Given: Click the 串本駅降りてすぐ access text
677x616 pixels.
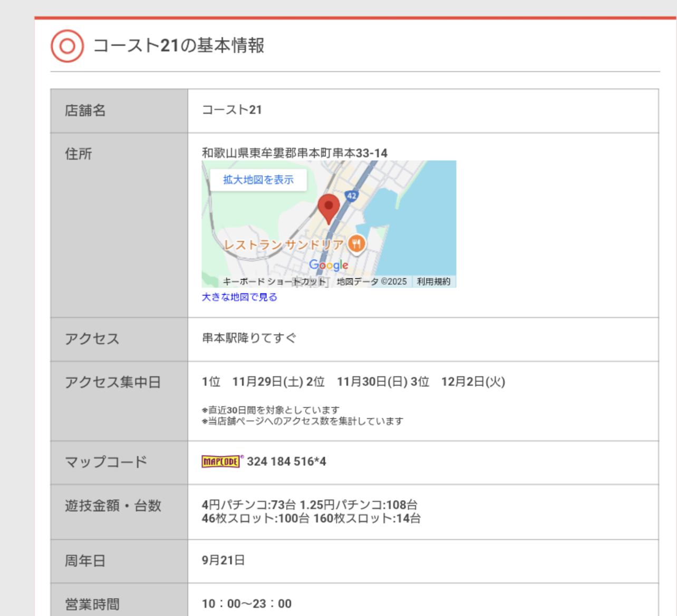Looking at the screenshot, I should click(249, 338).
